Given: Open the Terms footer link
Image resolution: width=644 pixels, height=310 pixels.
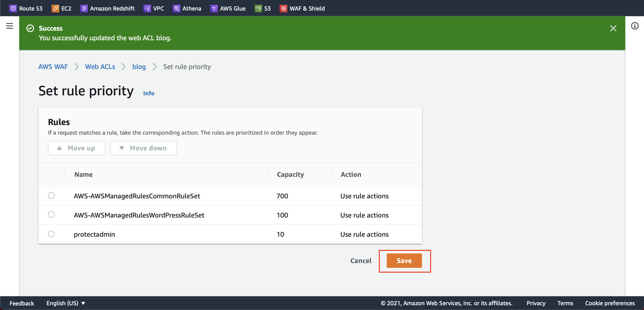Looking at the screenshot, I should (x=565, y=303).
